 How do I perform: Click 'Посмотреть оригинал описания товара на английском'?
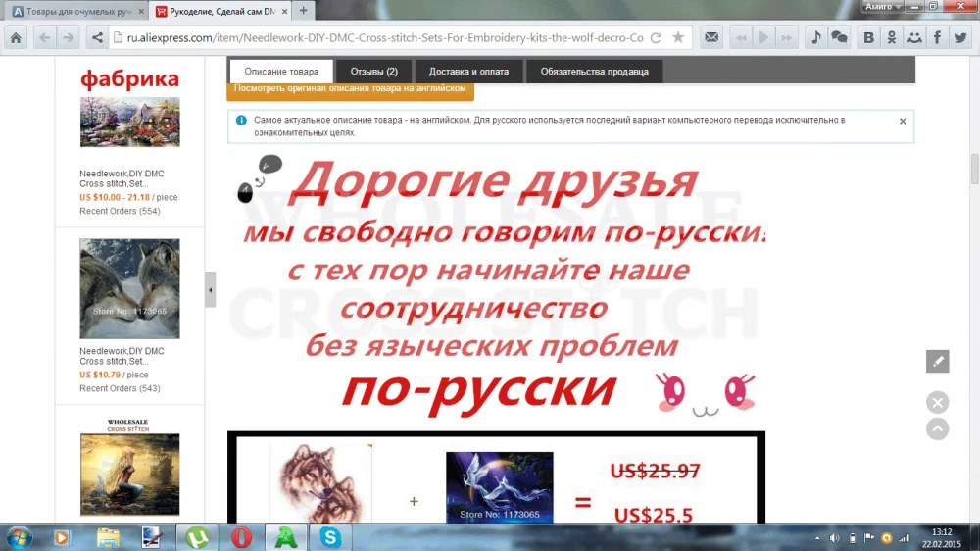[350, 90]
